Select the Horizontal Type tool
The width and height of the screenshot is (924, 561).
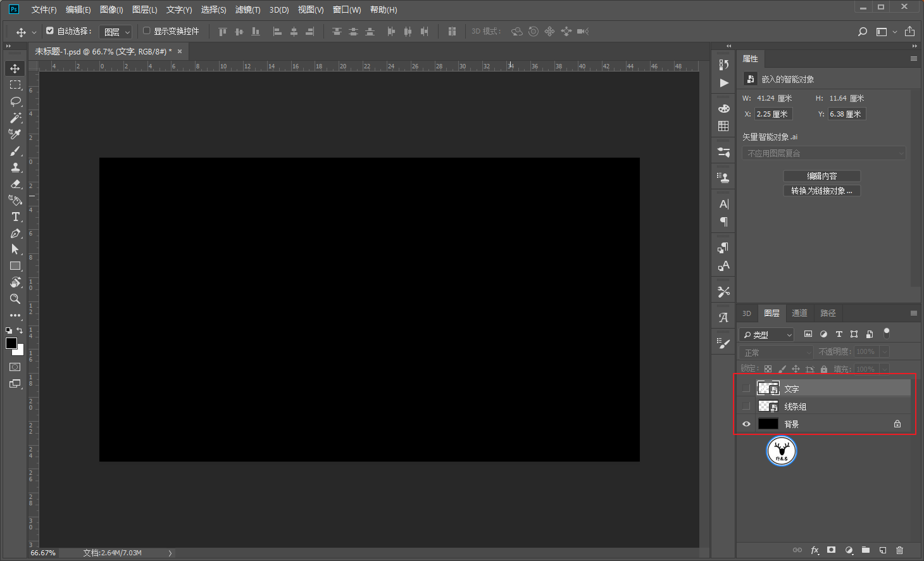point(15,217)
